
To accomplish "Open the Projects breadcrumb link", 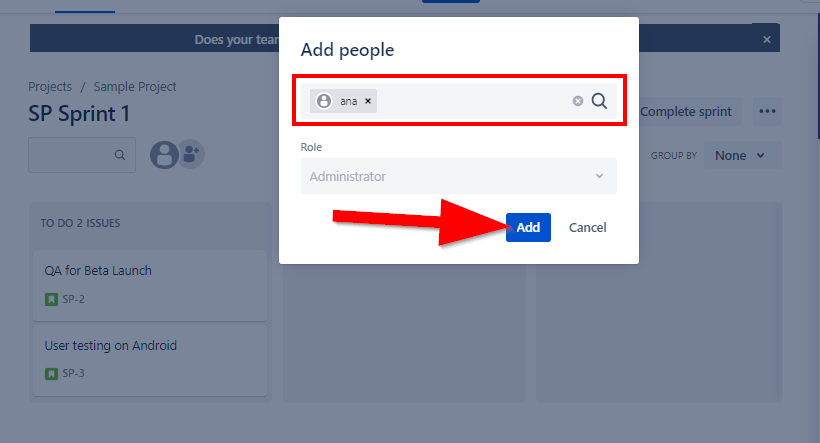I will point(50,86).
